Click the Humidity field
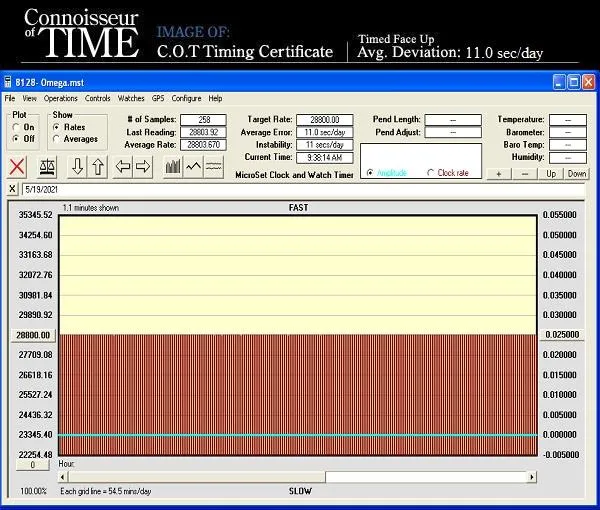This screenshot has height=510, width=600. pyautogui.click(x=568, y=158)
